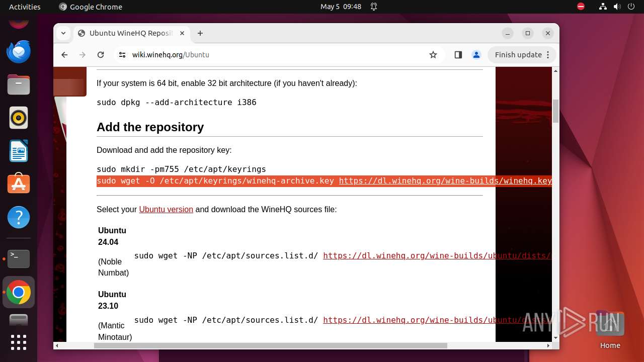Open Ubuntu 23.10 sources file link
Screen dimensions: 644x362
click(x=437, y=320)
